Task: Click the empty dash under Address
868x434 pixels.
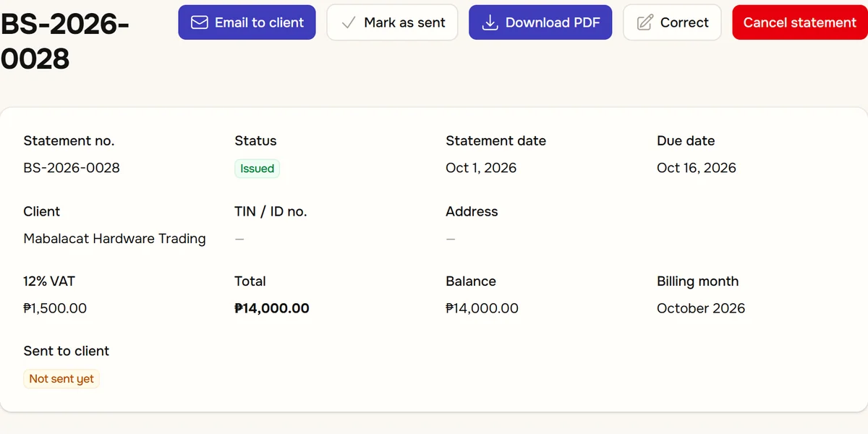Action: [x=451, y=239]
